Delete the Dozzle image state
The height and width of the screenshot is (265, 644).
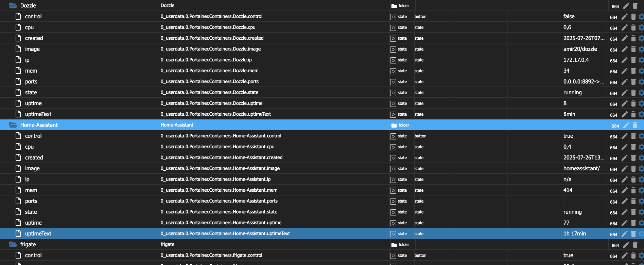tap(633, 49)
